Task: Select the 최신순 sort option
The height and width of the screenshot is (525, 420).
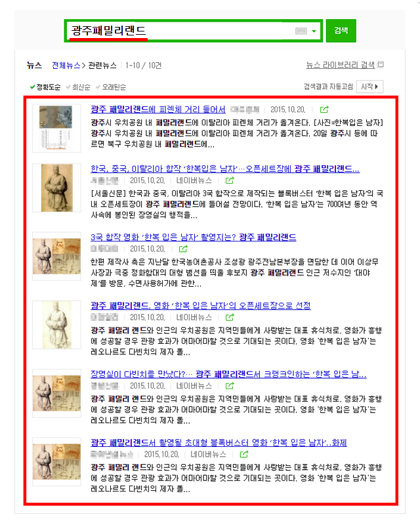Action: pyautogui.click(x=78, y=87)
